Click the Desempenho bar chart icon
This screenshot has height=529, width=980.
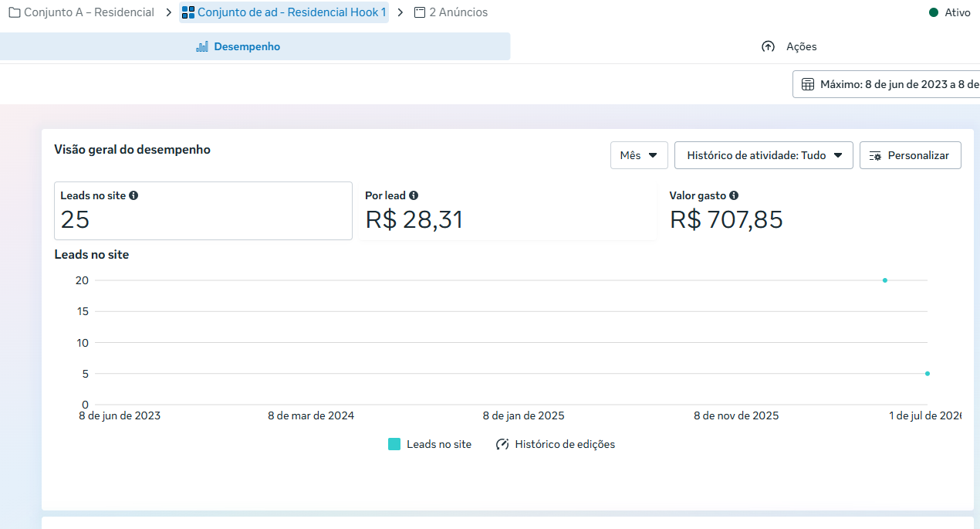[202, 46]
